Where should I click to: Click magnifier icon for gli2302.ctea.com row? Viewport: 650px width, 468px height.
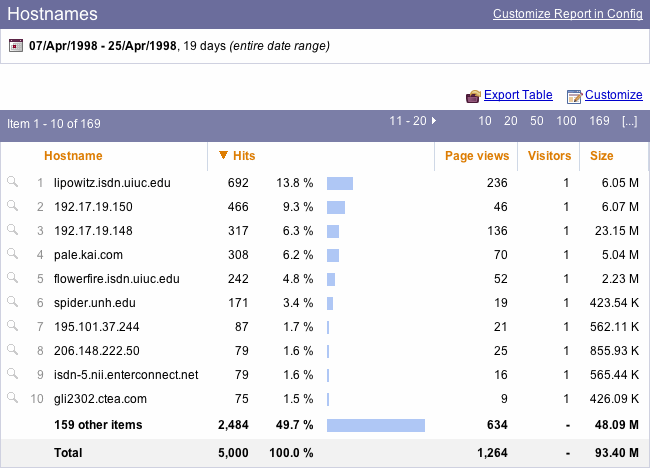coord(12,398)
